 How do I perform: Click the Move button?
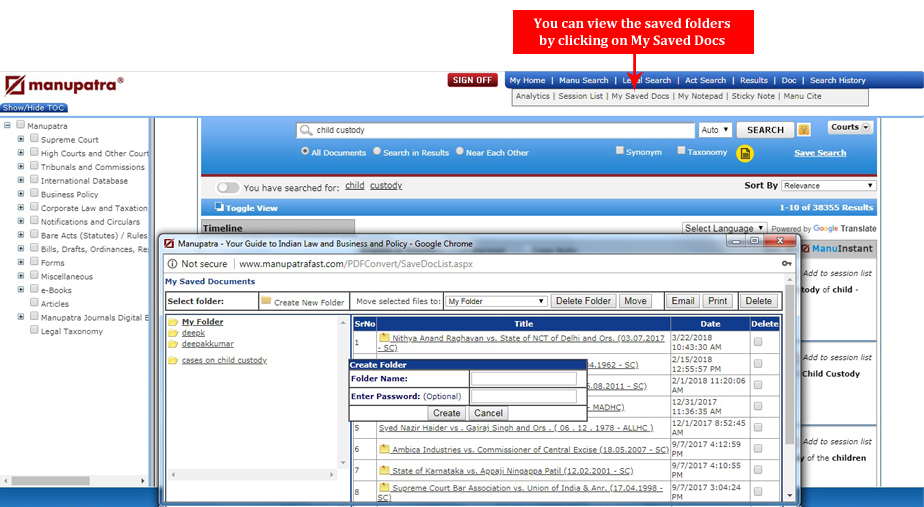coord(635,301)
